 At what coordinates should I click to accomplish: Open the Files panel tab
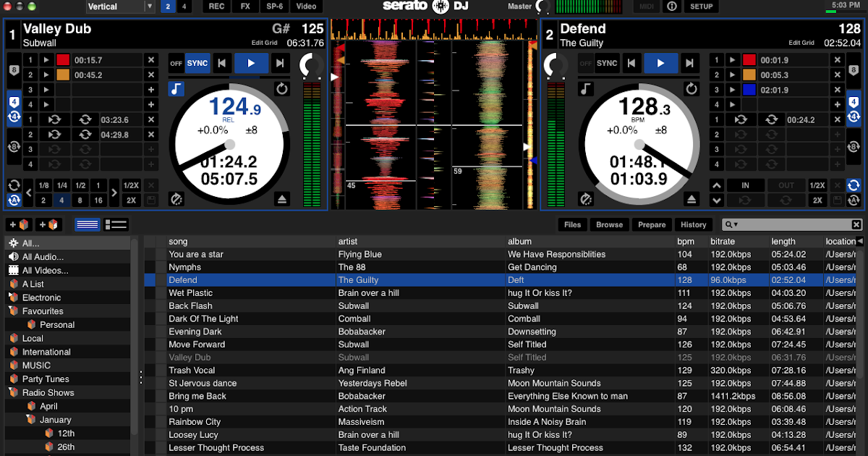[x=572, y=225]
